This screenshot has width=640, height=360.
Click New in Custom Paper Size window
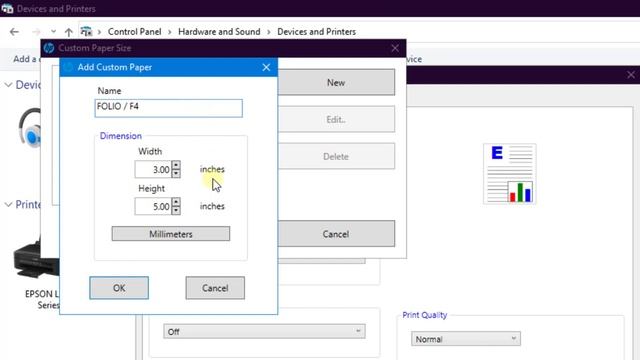tap(336, 82)
